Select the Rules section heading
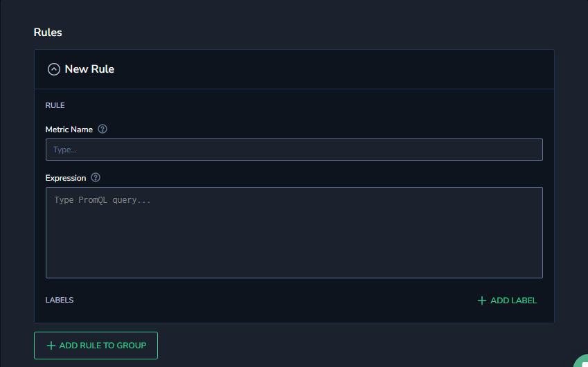 coord(48,33)
